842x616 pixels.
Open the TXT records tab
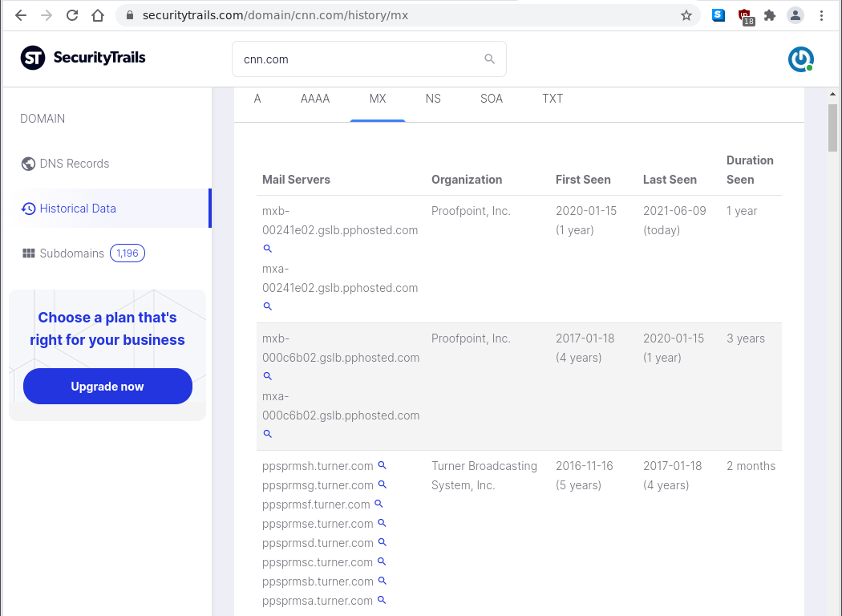[553, 99]
